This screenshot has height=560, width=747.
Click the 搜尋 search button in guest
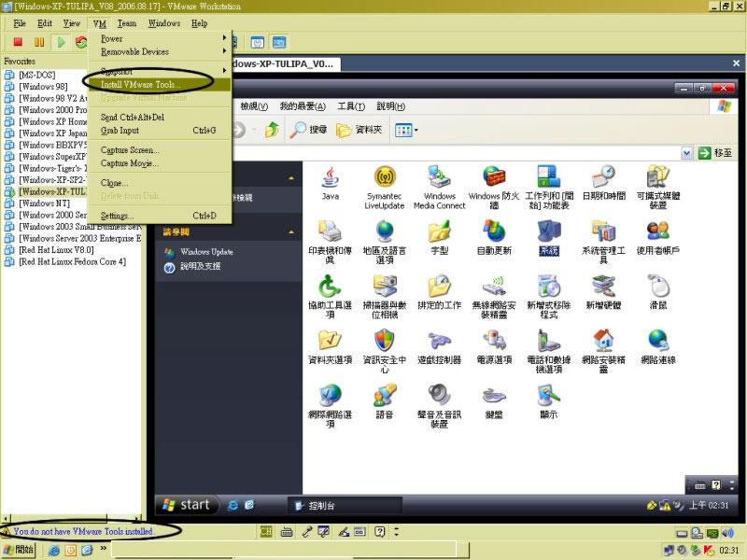309,130
